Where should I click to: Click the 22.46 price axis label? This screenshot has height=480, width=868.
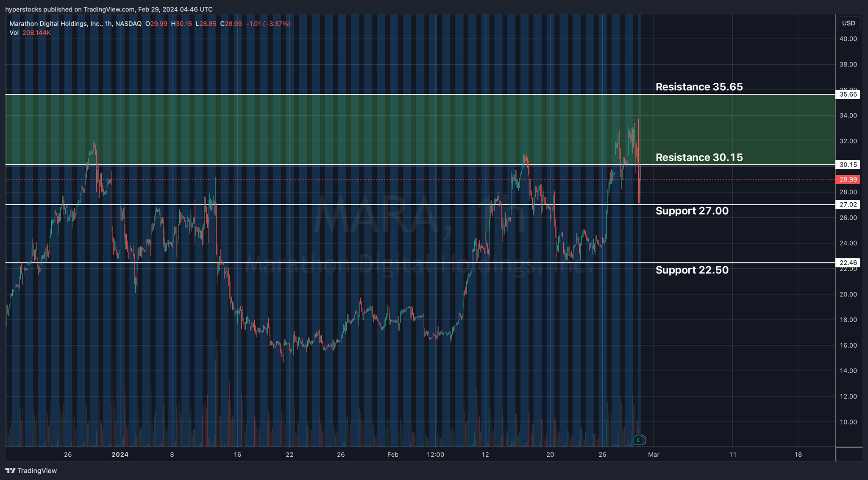[x=848, y=262]
